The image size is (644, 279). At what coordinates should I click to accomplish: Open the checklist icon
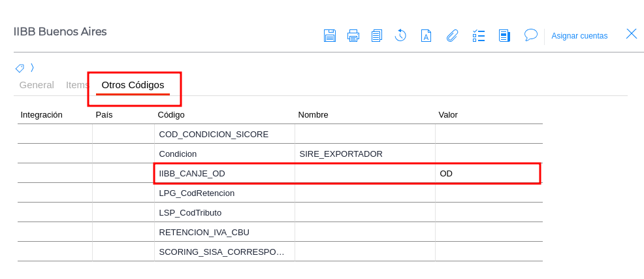click(x=479, y=35)
